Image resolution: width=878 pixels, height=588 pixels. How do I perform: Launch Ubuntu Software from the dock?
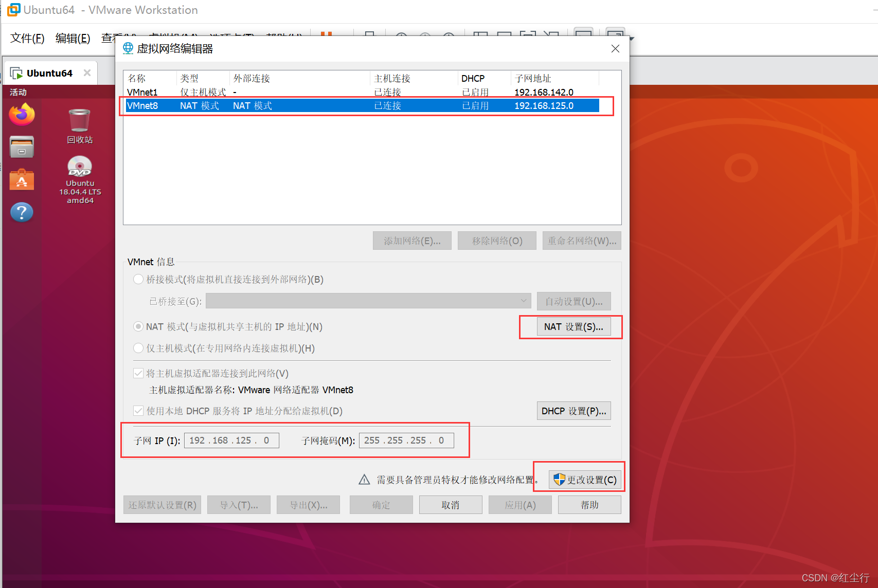(22, 179)
